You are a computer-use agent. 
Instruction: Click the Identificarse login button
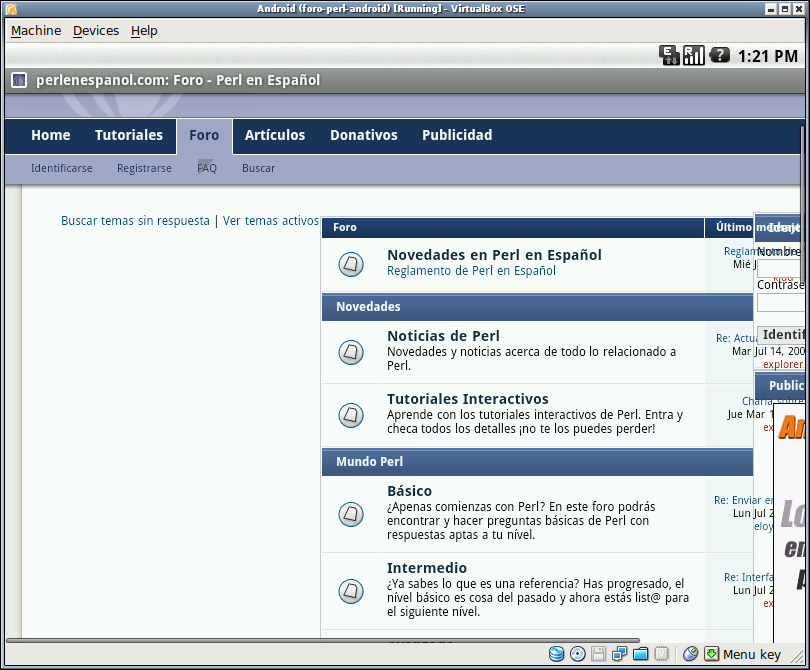pyautogui.click(x=781, y=335)
